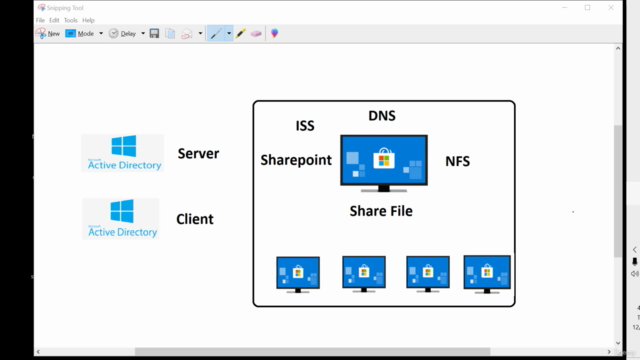Click the Active Directory logo beside Client
This screenshot has height=360, width=640.
[121, 219]
